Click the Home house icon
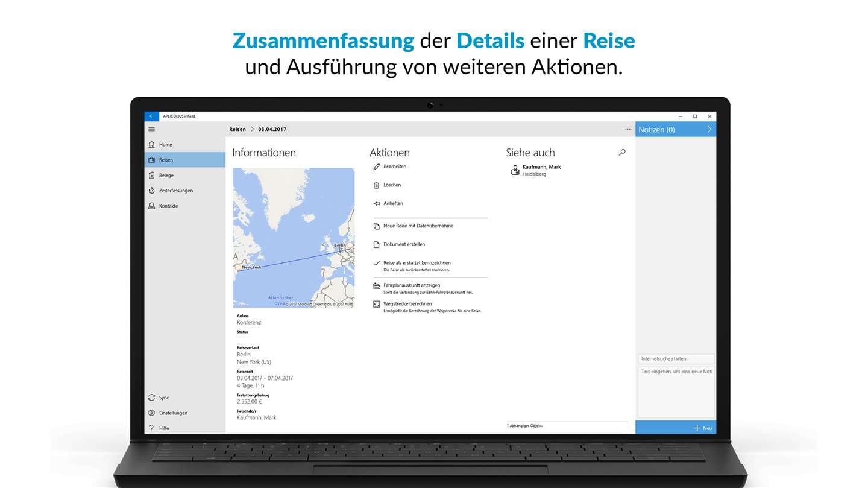868x488 pixels. [151, 145]
